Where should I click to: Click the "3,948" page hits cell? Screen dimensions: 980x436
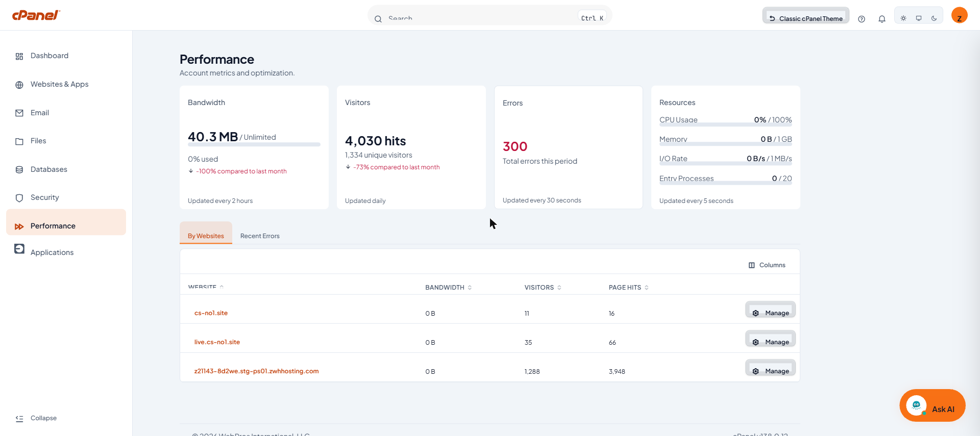point(617,372)
